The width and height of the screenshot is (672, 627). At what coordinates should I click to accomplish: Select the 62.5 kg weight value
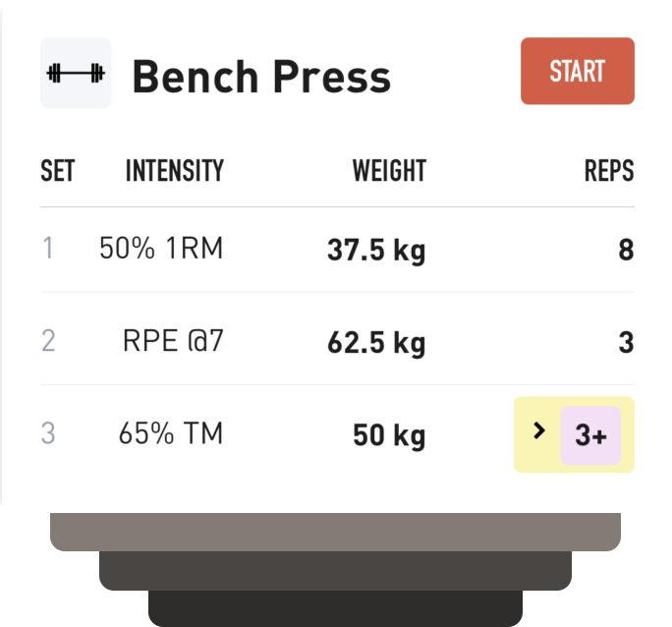click(376, 344)
